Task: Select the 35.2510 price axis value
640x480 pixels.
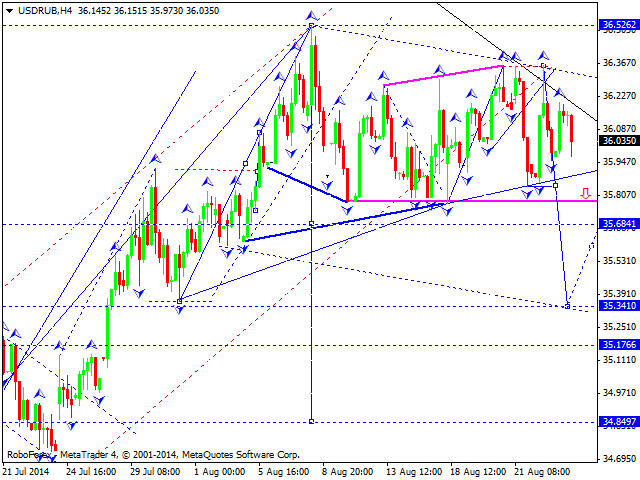Action: pyautogui.click(x=619, y=327)
